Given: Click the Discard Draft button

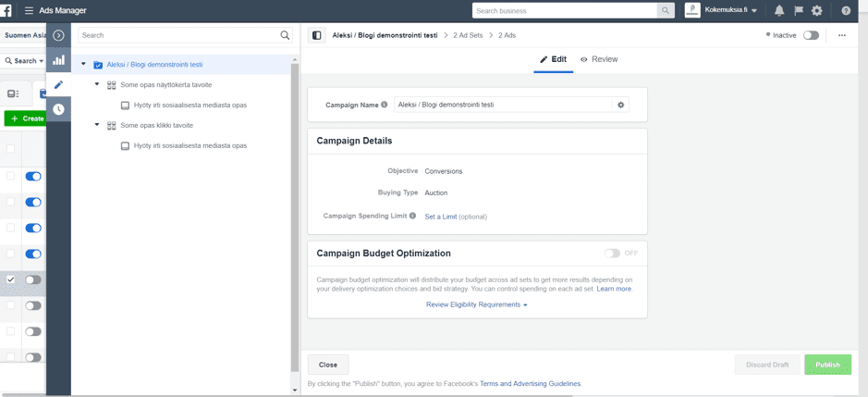Looking at the screenshot, I should tap(767, 365).
